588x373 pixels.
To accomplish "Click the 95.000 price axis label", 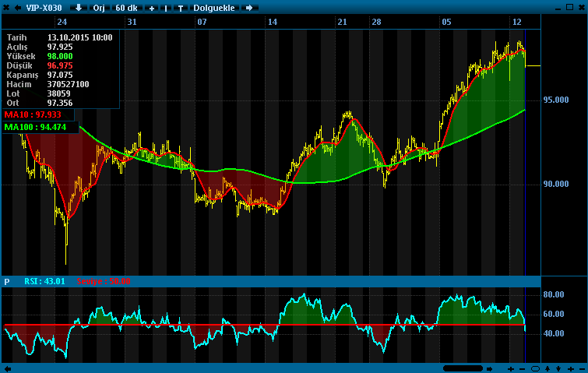I will 556,100.
